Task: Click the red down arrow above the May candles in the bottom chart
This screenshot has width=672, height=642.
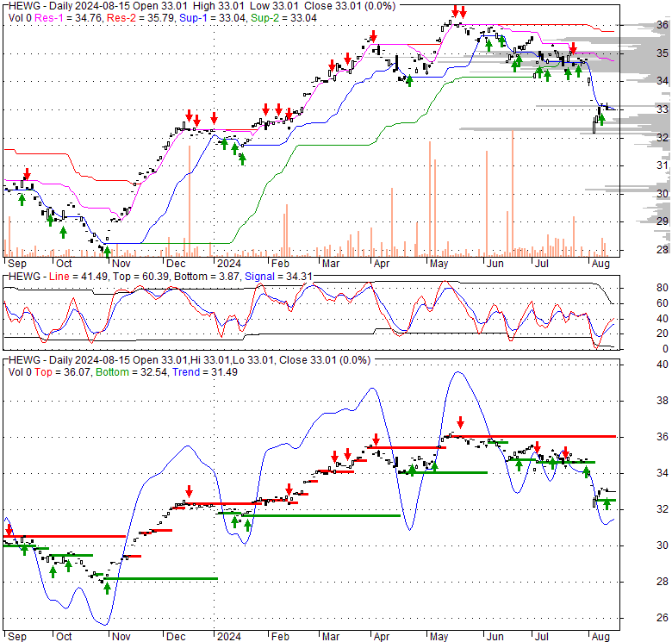Action: [460, 422]
